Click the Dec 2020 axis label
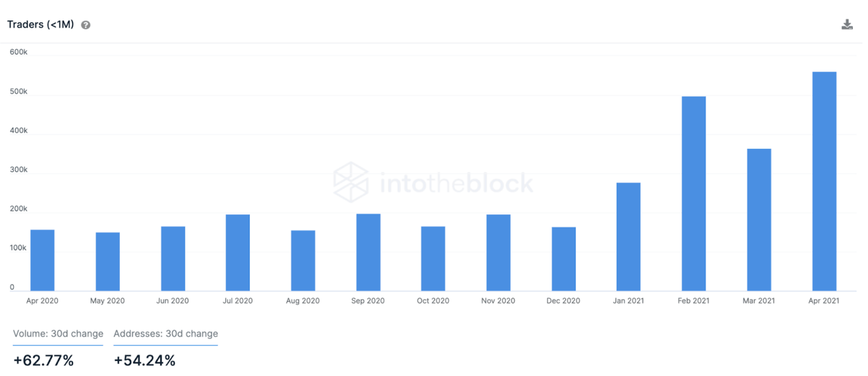The width and height of the screenshot is (868, 376). tap(563, 301)
